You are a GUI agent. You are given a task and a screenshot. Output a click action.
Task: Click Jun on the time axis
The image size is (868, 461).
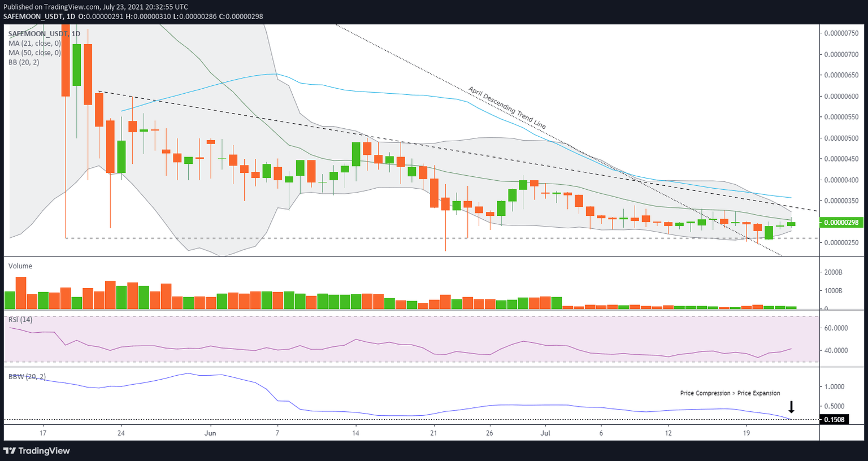point(210,433)
